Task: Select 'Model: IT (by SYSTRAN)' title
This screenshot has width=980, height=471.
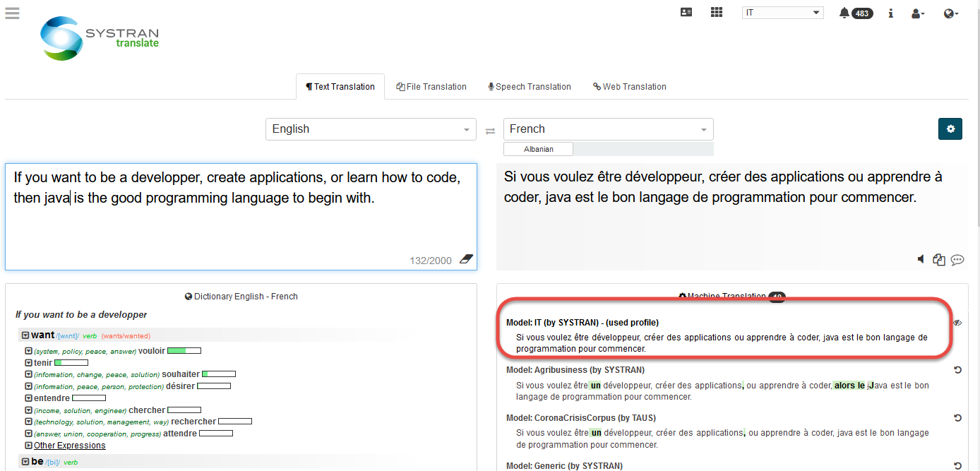Action: click(582, 323)
